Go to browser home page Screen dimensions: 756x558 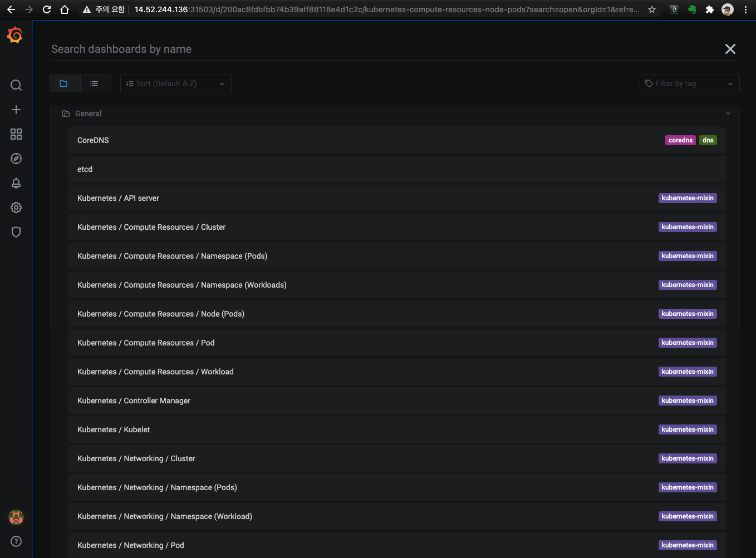point(65,9)
